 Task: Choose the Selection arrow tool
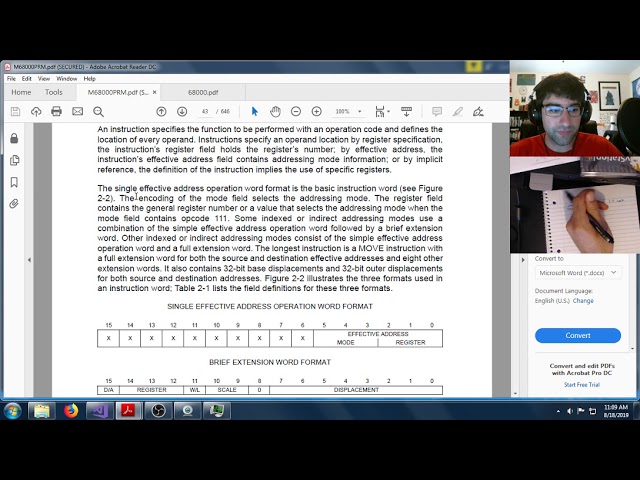pos(255,111)
